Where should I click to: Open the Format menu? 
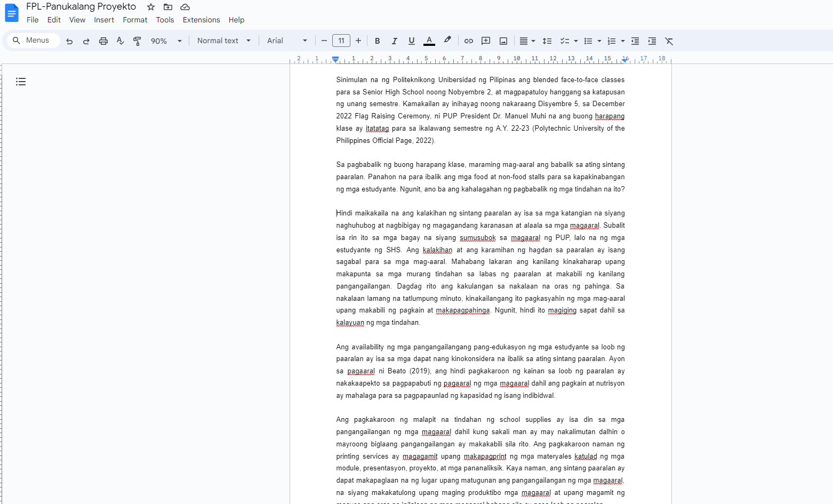click(135, 20)
